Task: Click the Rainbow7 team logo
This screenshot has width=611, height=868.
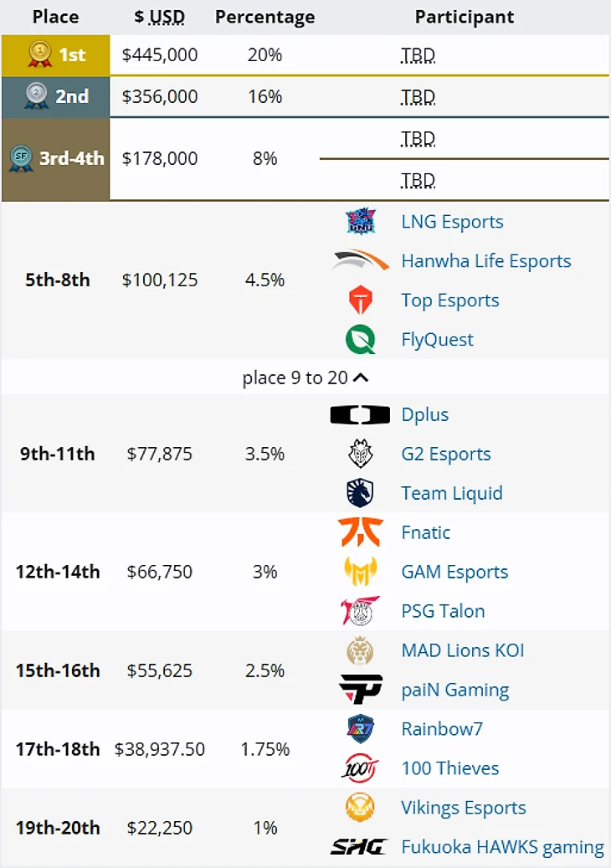Action: [361, 729]
